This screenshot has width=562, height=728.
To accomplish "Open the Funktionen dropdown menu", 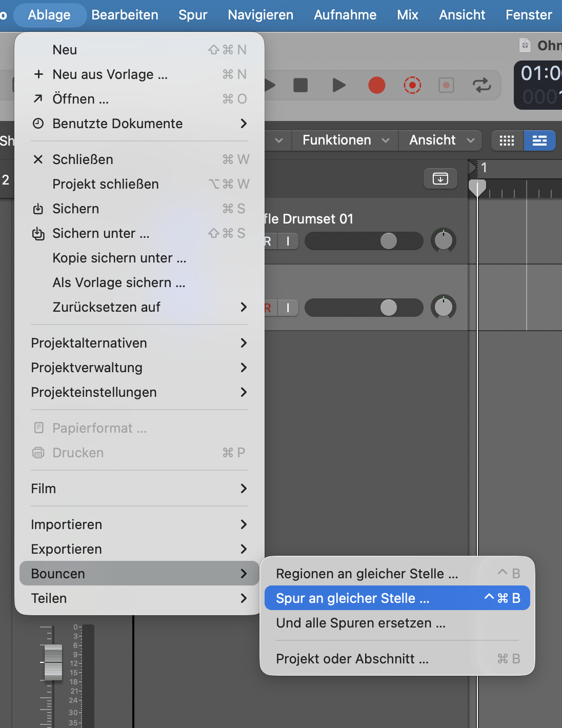I will point(346,140).
